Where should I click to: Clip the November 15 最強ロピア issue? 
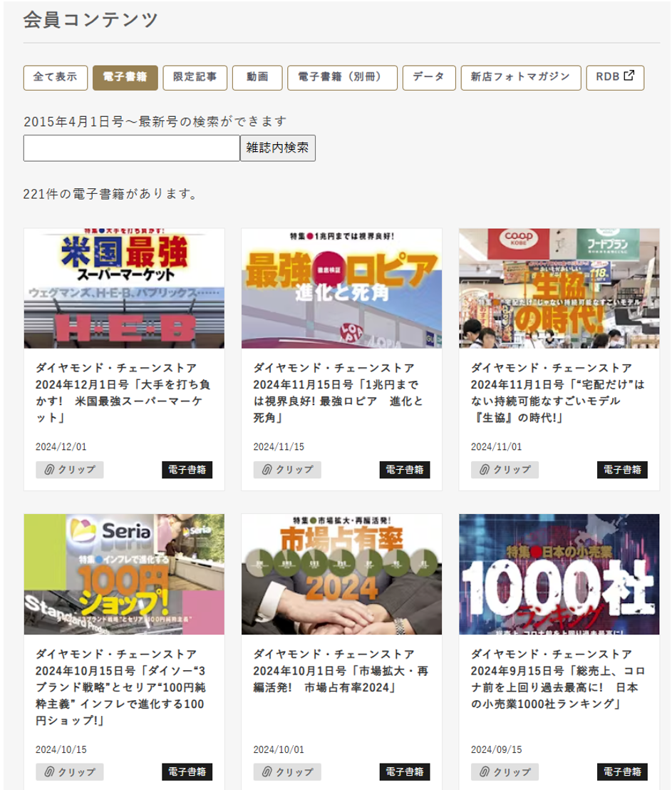pyautogui.click(x=287, y=470)
